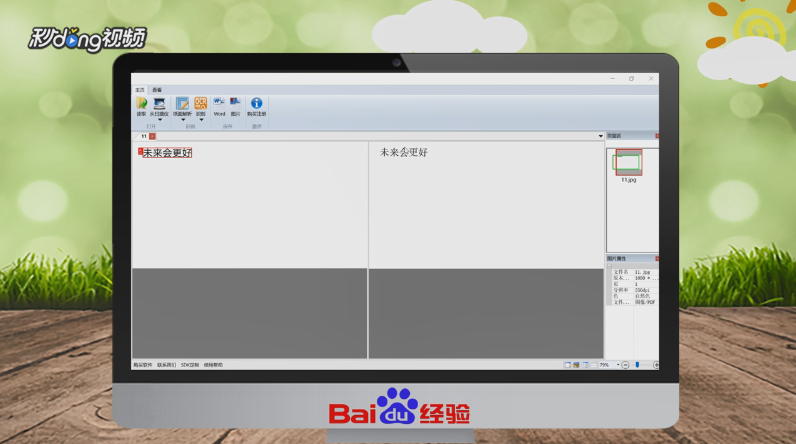Close the document tab 11 with its red X

click(152, 136)
